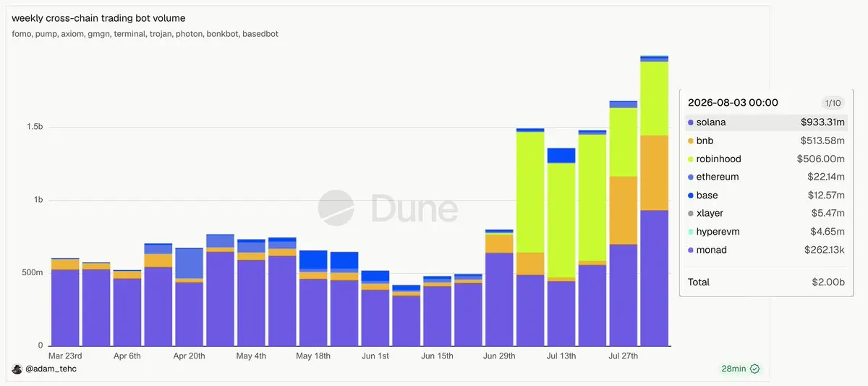Click the Mar 23rd x-axis label
Viewport: 868px width, 386px height.
click(65, 356)
